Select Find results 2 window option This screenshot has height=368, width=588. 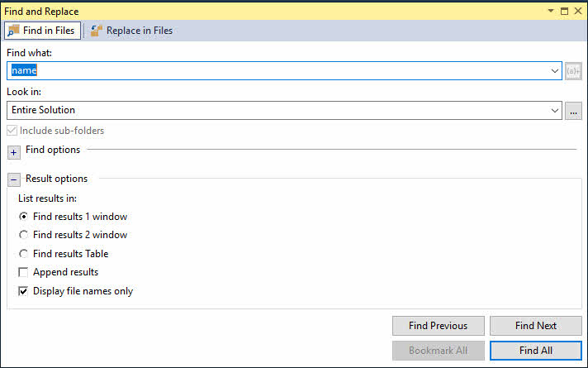coord(24,235)
